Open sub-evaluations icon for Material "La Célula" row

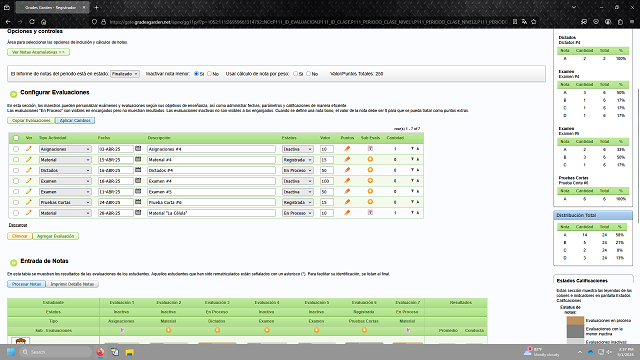click(x=370, y=212)
